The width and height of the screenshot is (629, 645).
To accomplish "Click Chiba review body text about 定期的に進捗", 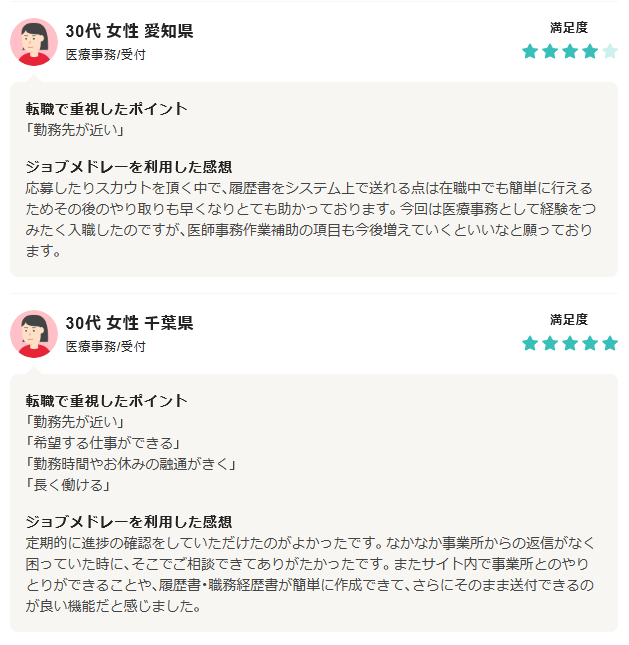I will tap(310, 575).
